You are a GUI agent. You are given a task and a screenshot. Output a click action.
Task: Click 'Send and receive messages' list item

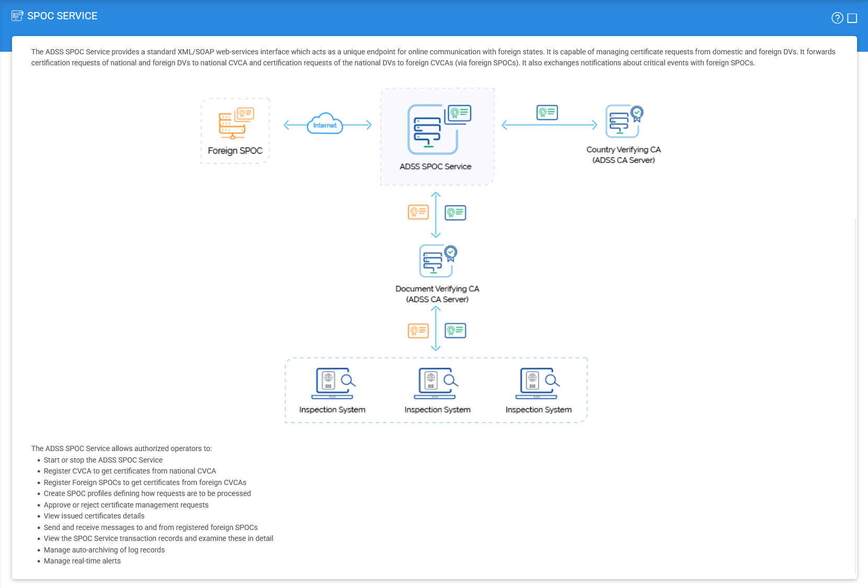pos(151,527)
